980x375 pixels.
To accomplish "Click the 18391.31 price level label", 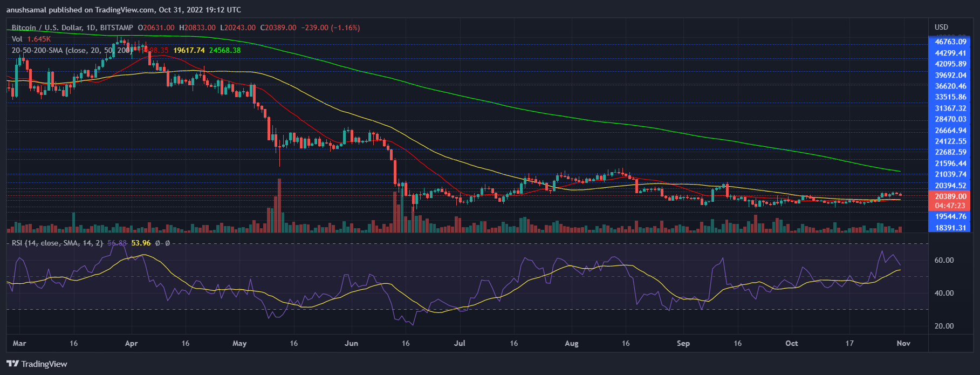I will pyautogui.click(x=950, y=228).
